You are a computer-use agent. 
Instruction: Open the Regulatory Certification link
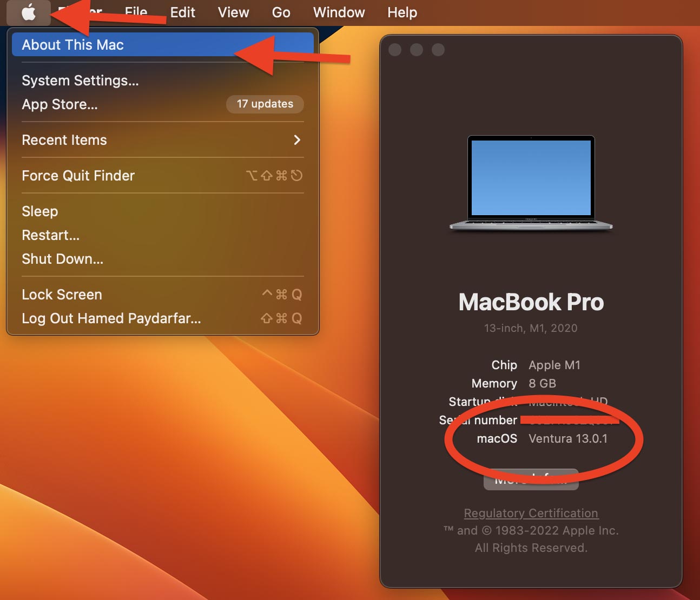coord(531,513)
